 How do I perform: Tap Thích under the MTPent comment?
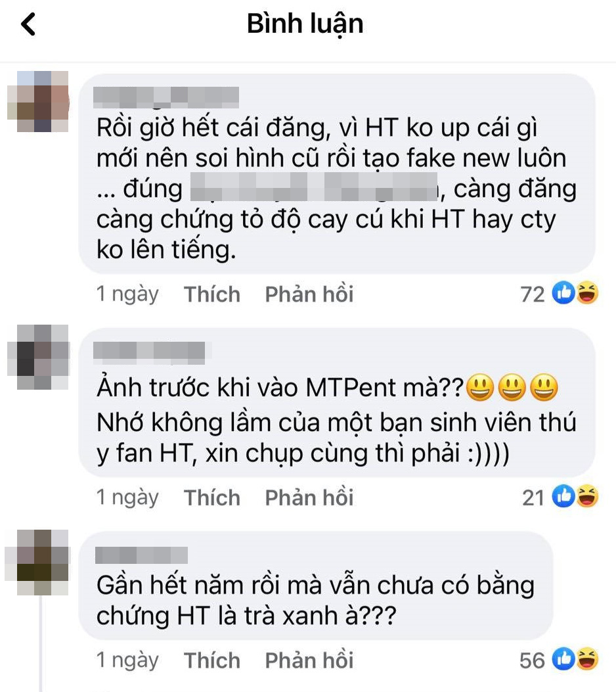(212, 497)
